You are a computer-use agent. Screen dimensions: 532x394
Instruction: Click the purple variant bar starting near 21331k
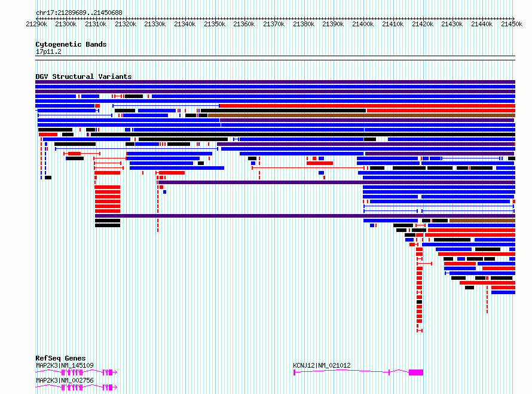point(337,182)
